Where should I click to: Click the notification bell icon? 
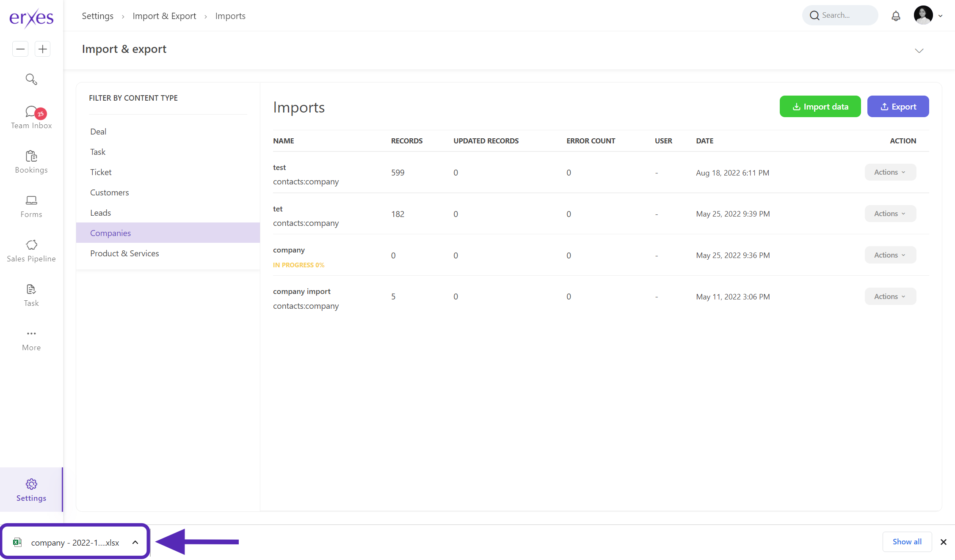(x=896, y=16)
